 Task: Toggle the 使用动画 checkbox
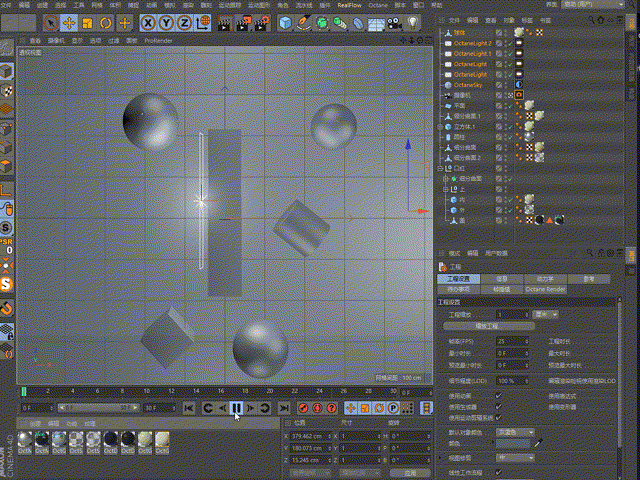[x=498, y=396]
